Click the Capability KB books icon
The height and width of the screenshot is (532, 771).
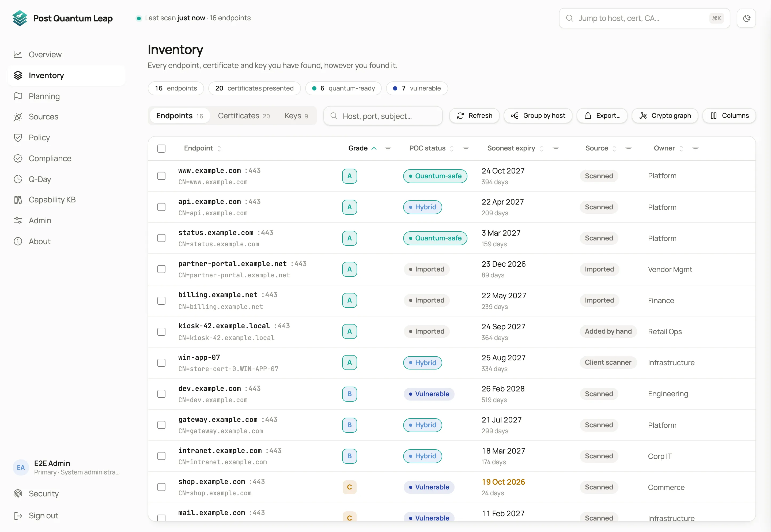tap(18, 200)
